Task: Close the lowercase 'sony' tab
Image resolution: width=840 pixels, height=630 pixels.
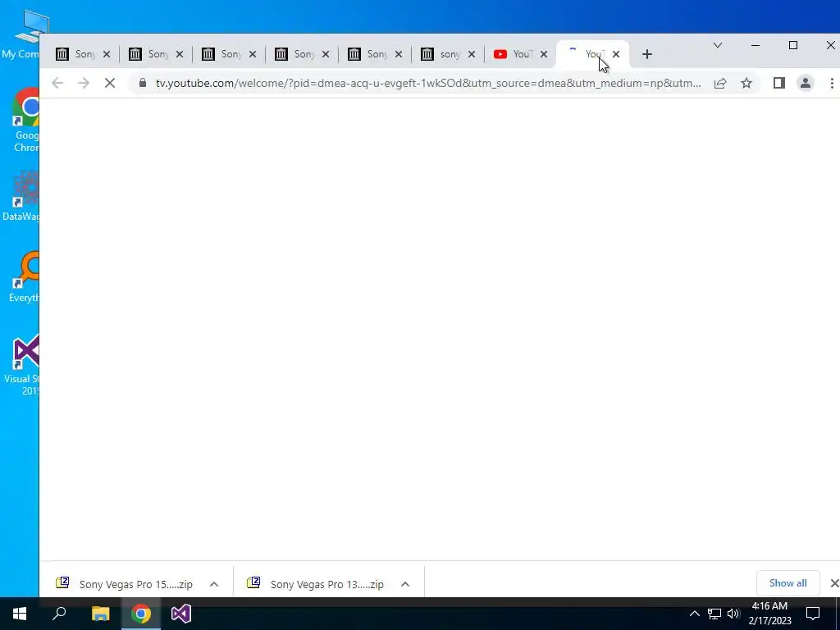Action: point(472,54)
